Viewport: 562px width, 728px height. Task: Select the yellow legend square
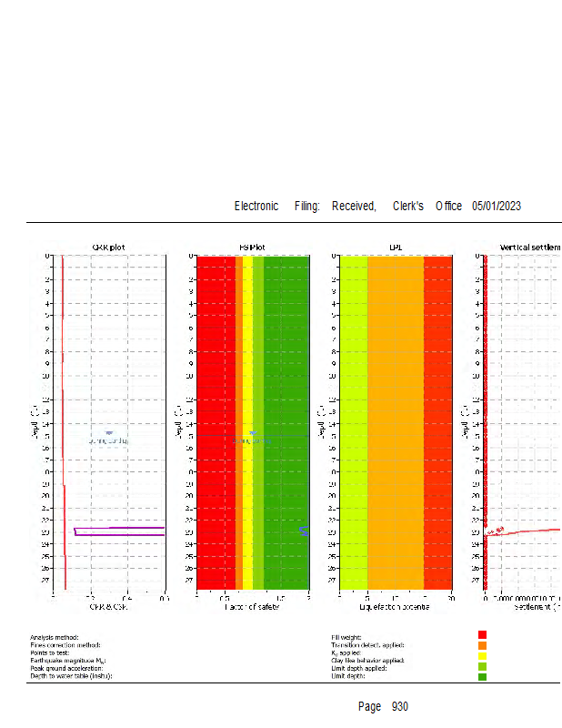(482, 655)
